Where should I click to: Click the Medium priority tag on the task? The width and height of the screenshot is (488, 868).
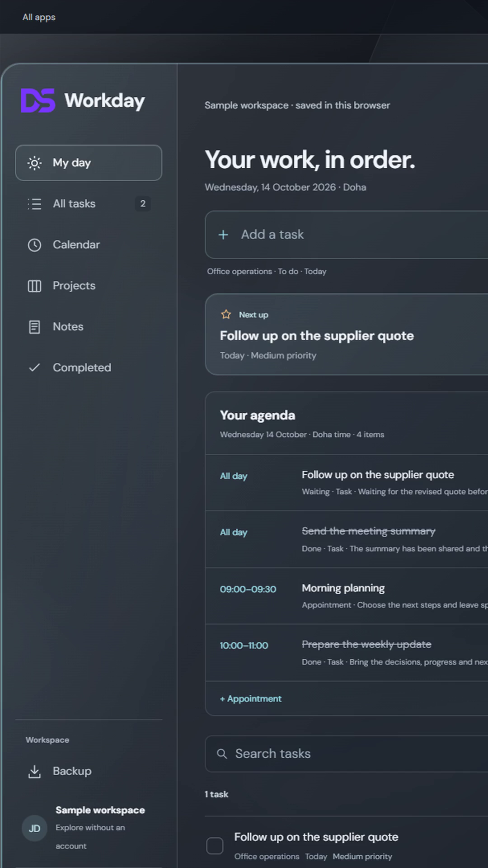tap(362, 857)
